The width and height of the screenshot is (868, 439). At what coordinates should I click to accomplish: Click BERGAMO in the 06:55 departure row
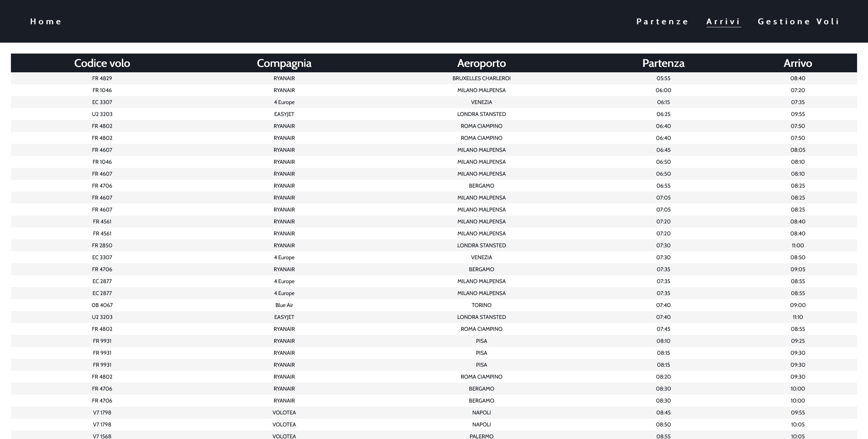point(481,186)
